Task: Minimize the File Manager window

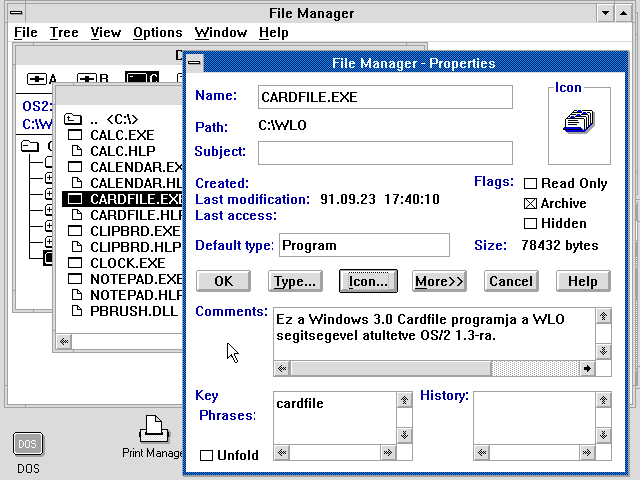Action: [605, 13]
